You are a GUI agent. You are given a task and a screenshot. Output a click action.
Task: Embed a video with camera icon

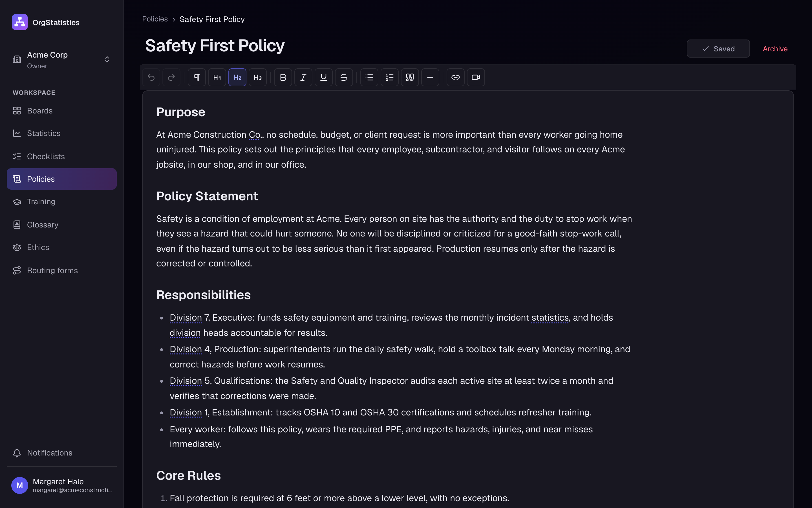tap(476, 77)
